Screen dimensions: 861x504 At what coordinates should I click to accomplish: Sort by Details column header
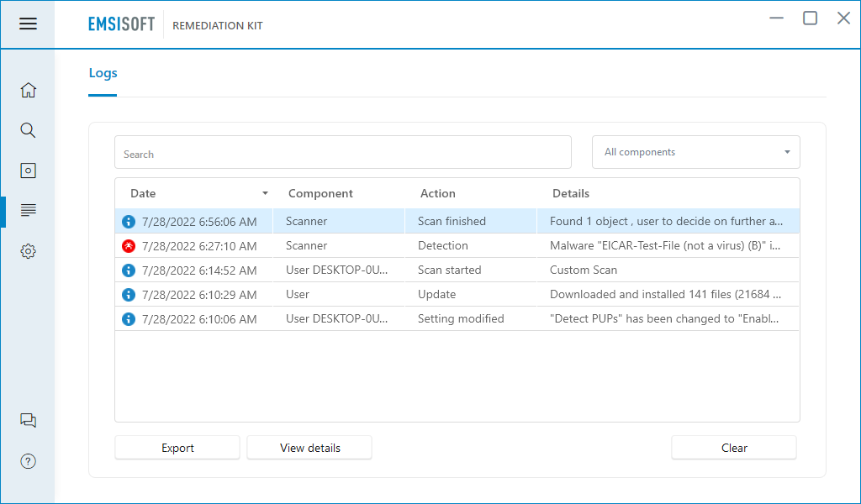coord(571,193)
